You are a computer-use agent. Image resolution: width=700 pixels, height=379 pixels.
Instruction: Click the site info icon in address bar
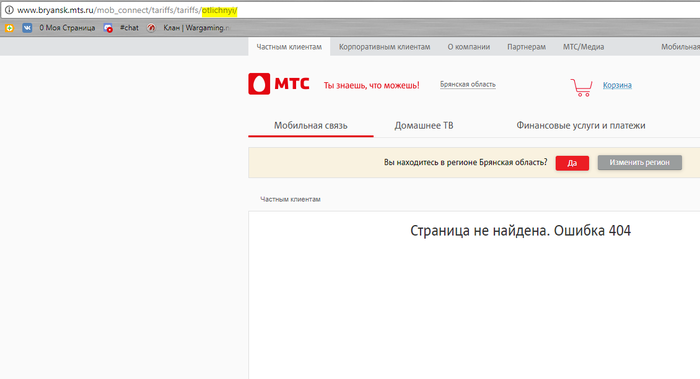coord(9,10)
